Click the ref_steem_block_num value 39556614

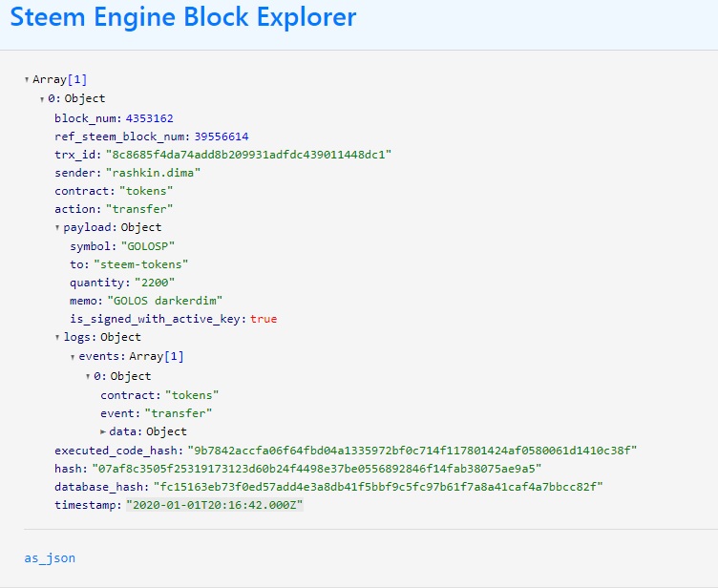pyautogui.click(x=222, y=136)
